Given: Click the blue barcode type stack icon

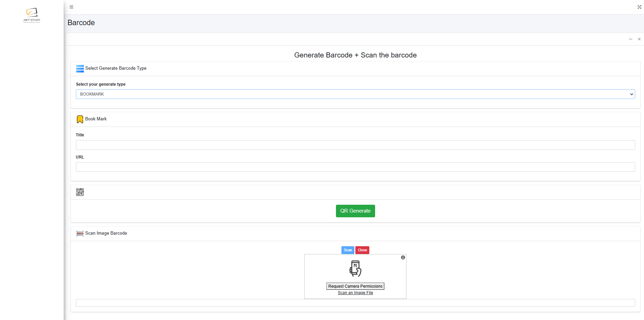Looking at the screenshot, I should click(80, 69).
